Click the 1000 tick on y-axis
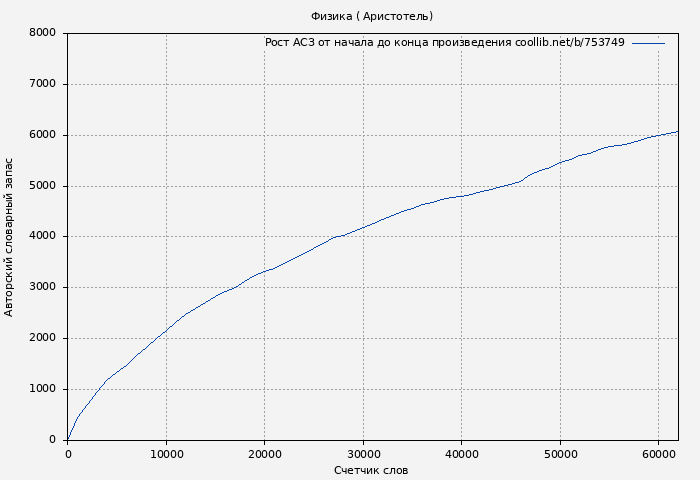Viewport: 700px width, 480px height. pyautogui.click(x=43, y=389)
